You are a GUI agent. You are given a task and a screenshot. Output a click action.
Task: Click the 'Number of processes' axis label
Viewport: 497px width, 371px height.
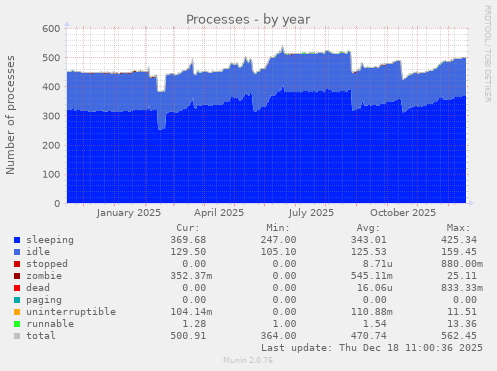[10, 115]
